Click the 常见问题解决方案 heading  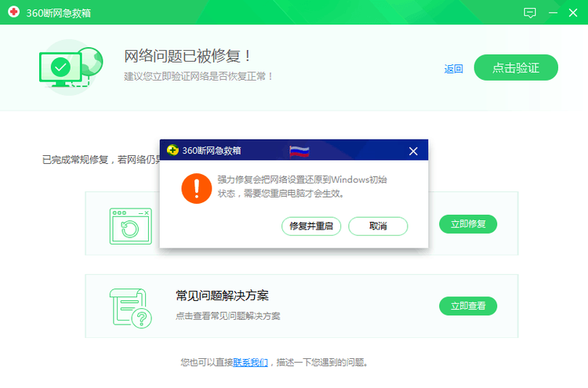[x=222, y=296]
